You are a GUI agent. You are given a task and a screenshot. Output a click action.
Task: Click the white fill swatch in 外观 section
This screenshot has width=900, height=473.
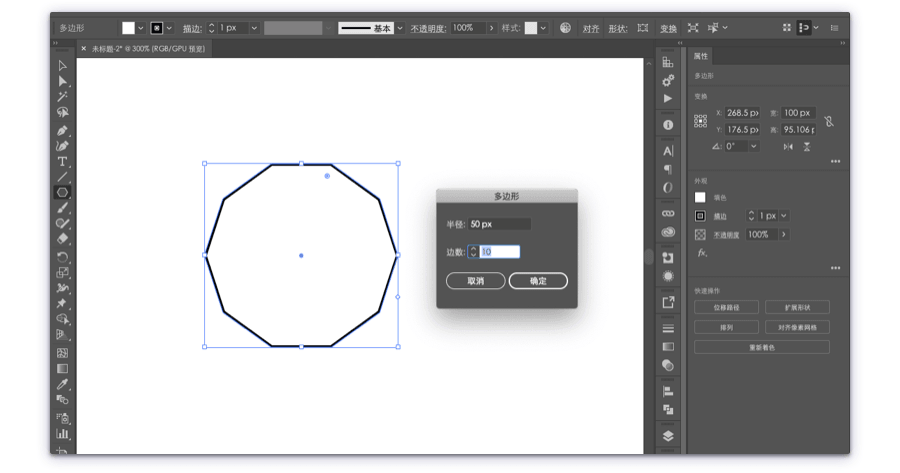click(x=700, y=197)
